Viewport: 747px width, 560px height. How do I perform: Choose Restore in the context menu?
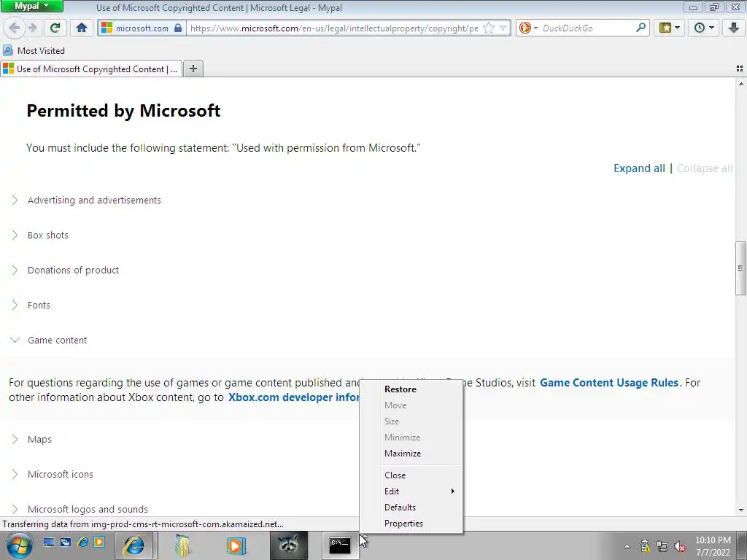tap(400, 389)
